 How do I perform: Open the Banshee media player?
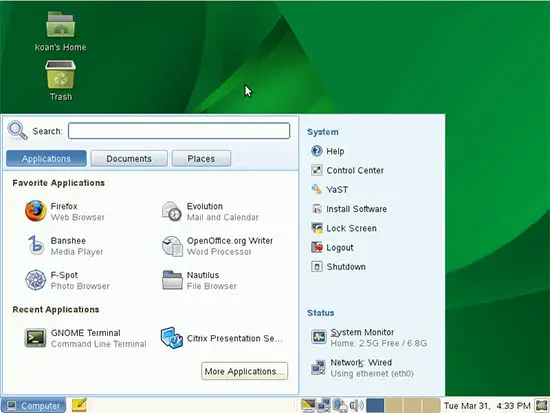click(x=65, y=246)
